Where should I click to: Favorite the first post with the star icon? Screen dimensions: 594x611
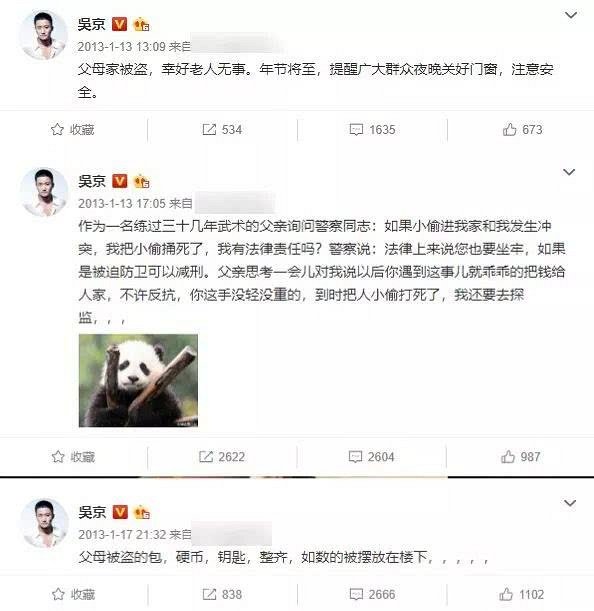(x=72, y=129)
